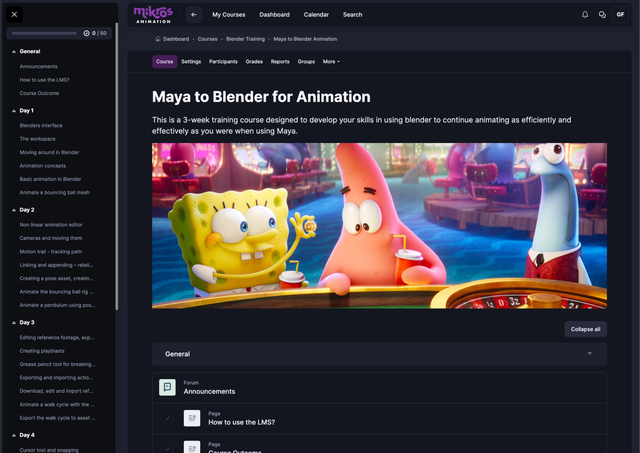640x453 pixels.
Task: Open Linking and appending lesson
Action: (x=56, y=265)
